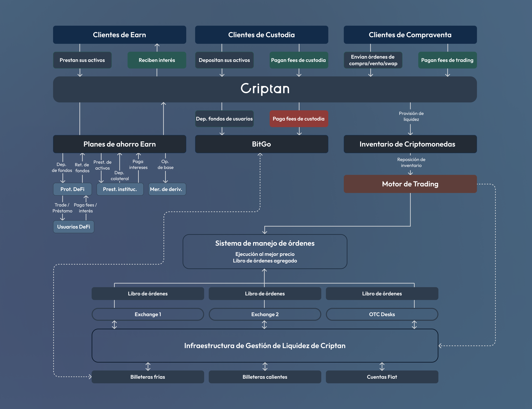Click the Prot. DeFi node
Image resolution: width=532 pixels, height=409 pixels.
click(72, 189)
